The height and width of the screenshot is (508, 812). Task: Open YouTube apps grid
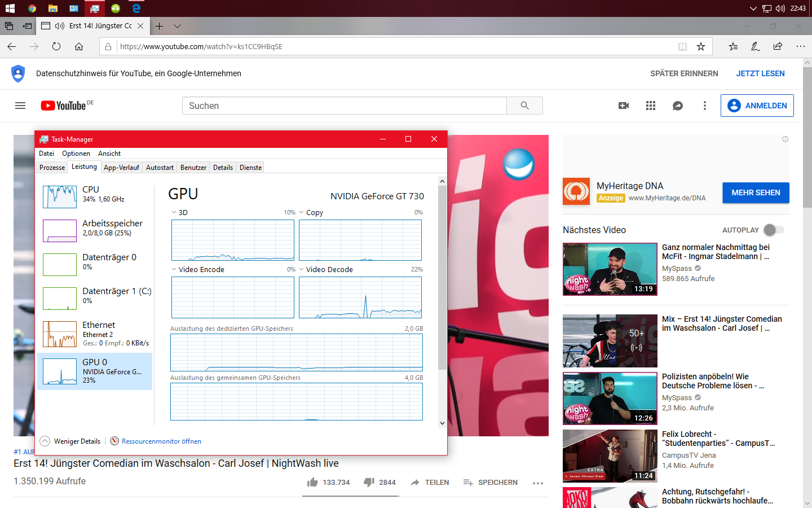(651, 106)
